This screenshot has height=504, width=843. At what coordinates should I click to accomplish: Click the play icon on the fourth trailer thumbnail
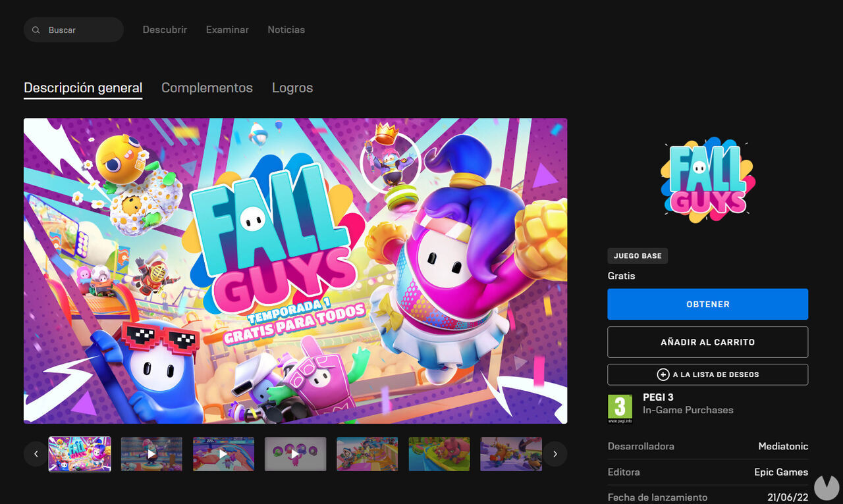[x=295, y=453]
